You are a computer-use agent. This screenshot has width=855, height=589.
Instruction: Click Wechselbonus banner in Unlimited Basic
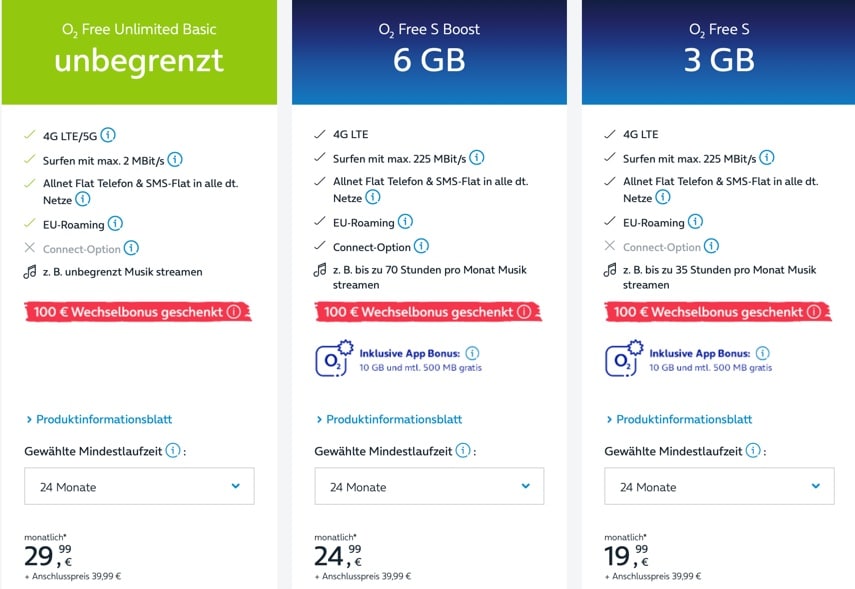tap(138, 311)
